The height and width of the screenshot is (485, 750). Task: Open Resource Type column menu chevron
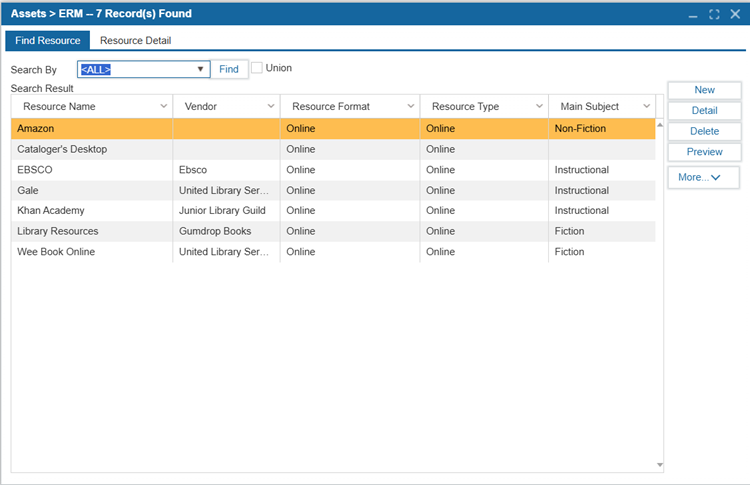pyautogui.click(x=539, y=107)
